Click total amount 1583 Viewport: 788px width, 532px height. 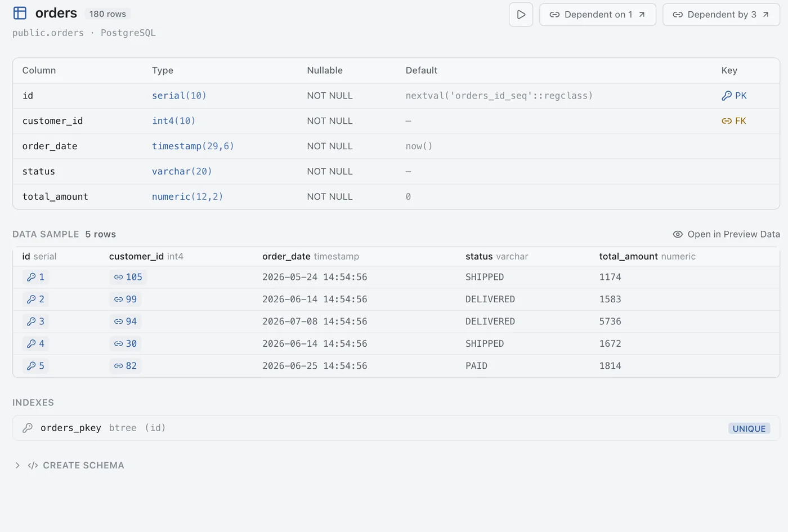pos(610,299)
